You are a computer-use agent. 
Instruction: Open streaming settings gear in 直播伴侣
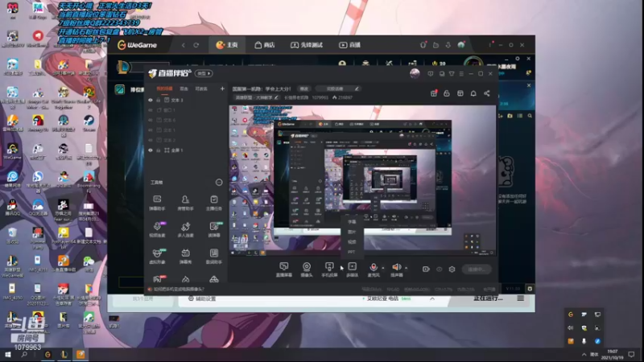coord(452,269)
